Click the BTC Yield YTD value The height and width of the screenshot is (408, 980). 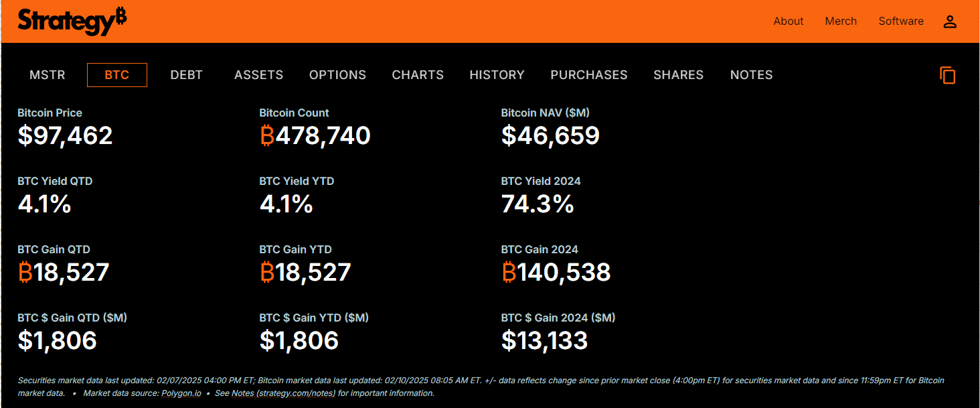[286, 204]
